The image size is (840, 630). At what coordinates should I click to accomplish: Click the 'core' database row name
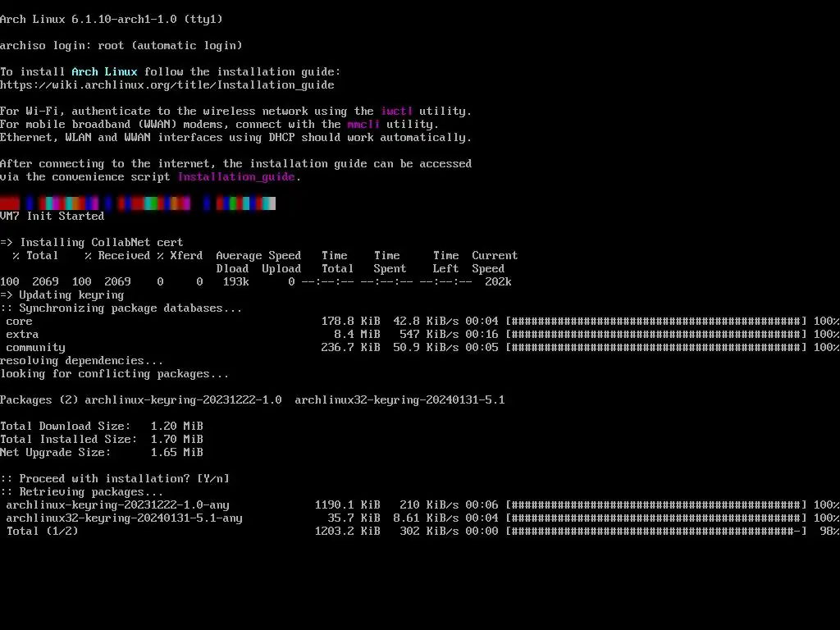20,321
